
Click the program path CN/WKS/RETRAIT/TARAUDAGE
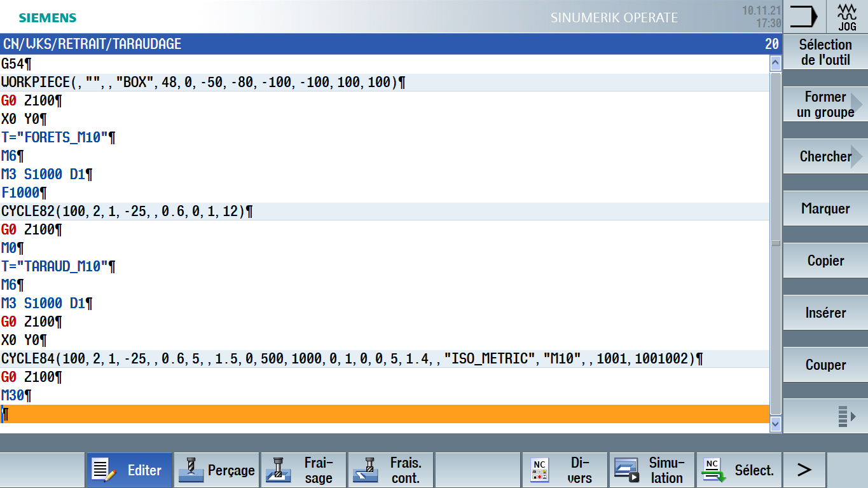pos(93,44)
